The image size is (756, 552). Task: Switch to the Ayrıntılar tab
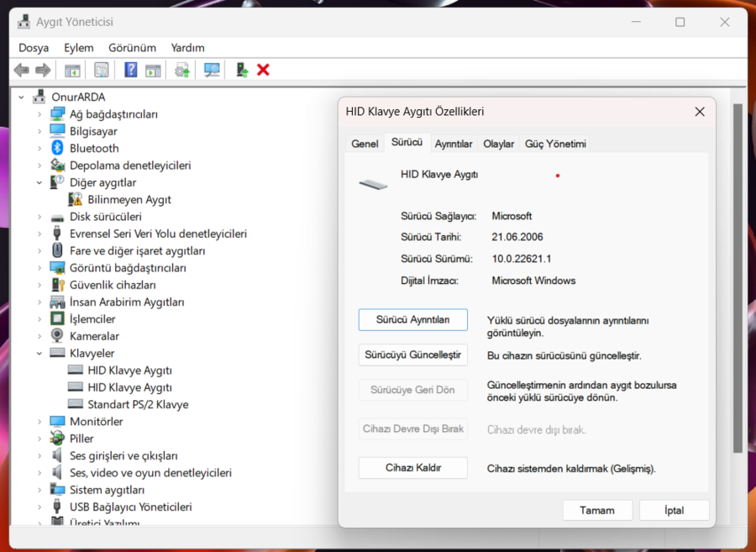tap(454, 144)
